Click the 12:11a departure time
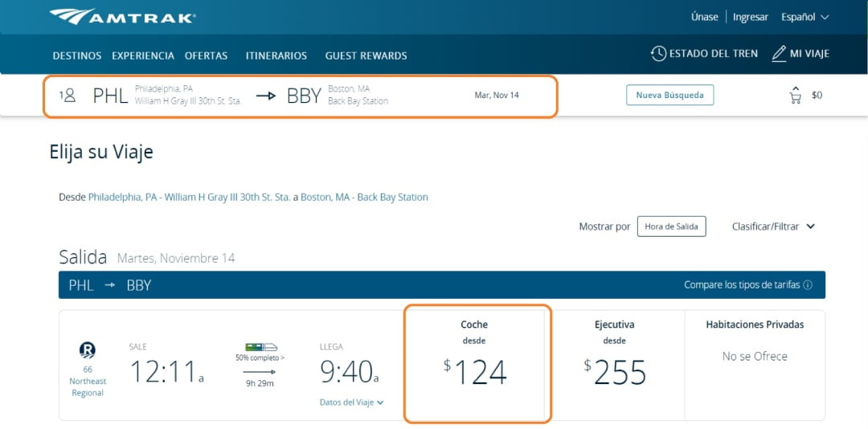Screen dimensions: 868x429 pyautogui.click(x=166, y=372)
